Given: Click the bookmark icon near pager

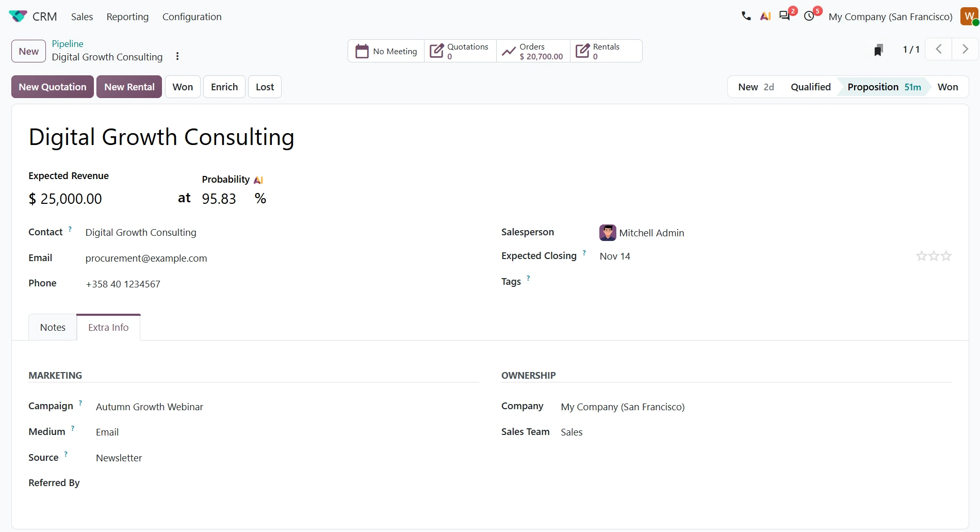Looking at the screenshot, I should 879,50.
